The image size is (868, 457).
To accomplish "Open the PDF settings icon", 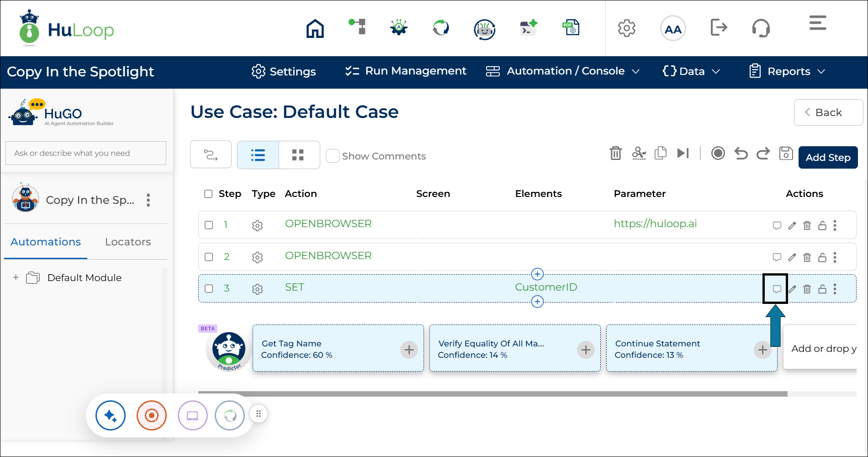I will (571, 28).
